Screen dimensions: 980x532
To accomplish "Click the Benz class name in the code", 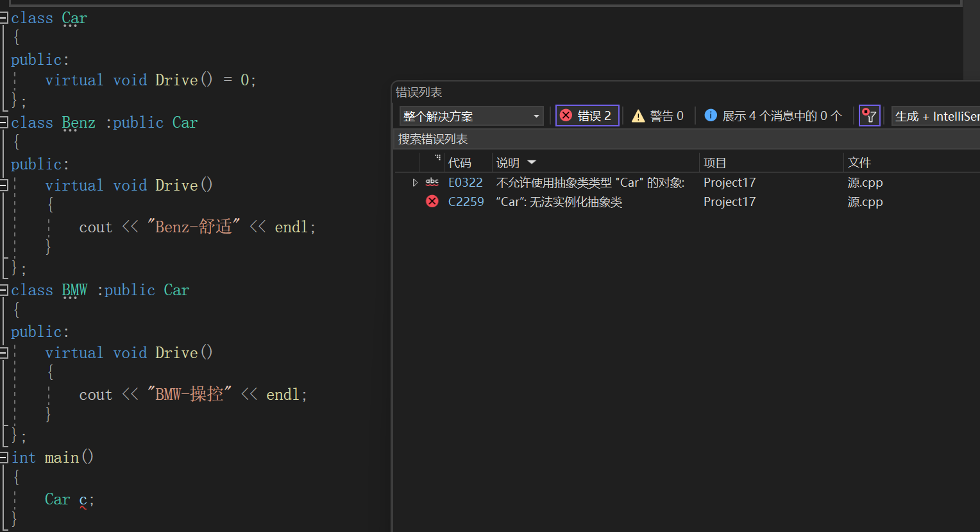I will point(79,123).
